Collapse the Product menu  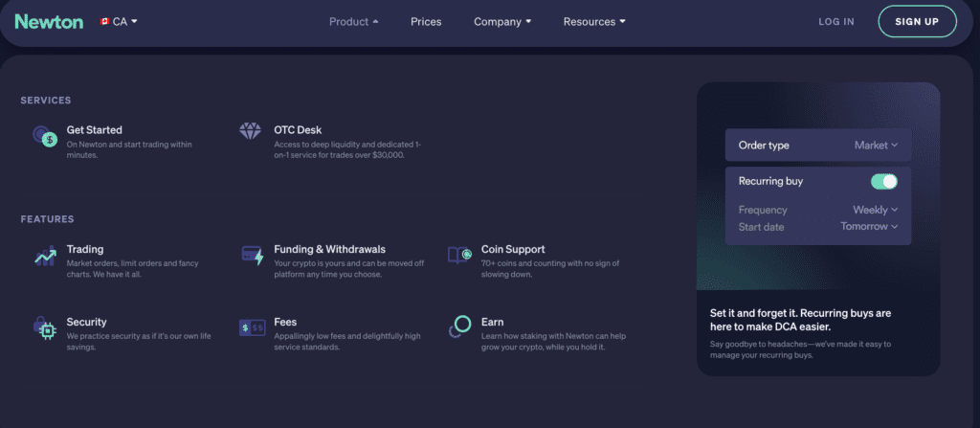point(354,22)
